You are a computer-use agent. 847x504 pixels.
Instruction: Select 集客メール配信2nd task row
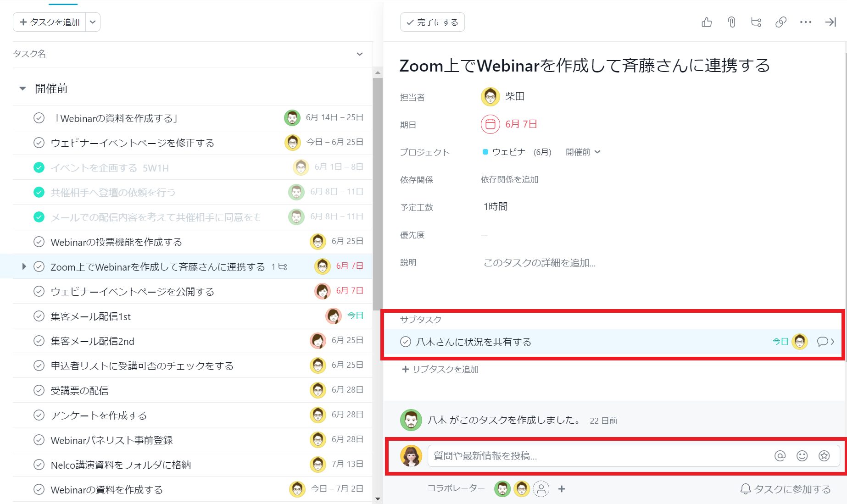[x=192, y=341]
